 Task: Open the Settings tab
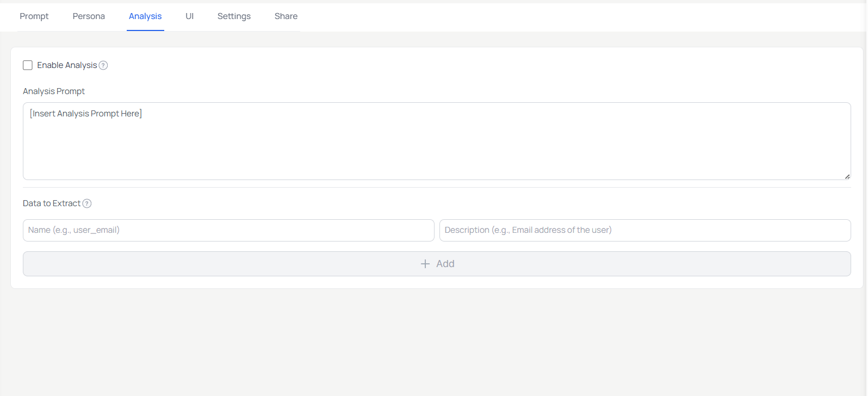234,16
